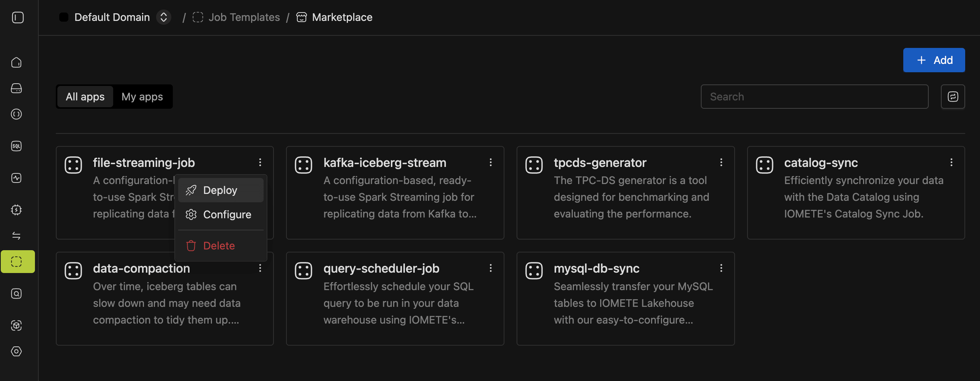Click the highlighted Job Templates sidebar icon

pos(17,262)
